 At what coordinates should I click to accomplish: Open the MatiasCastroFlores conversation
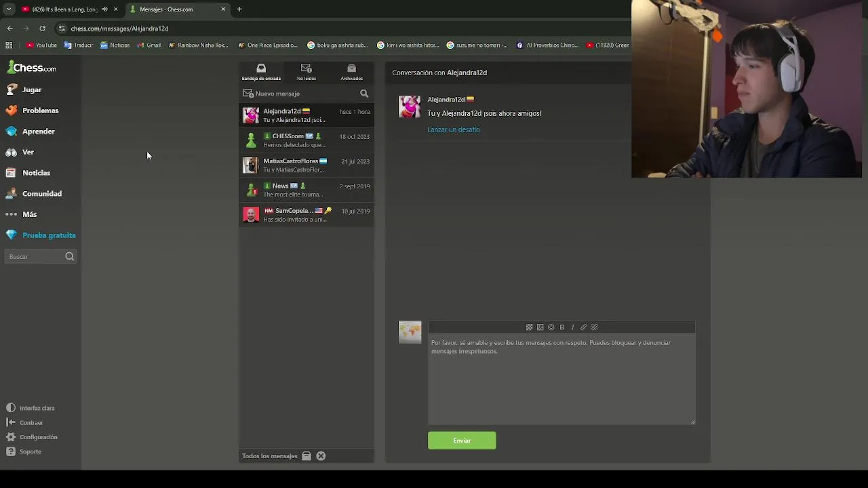click(x=306, y=165)
